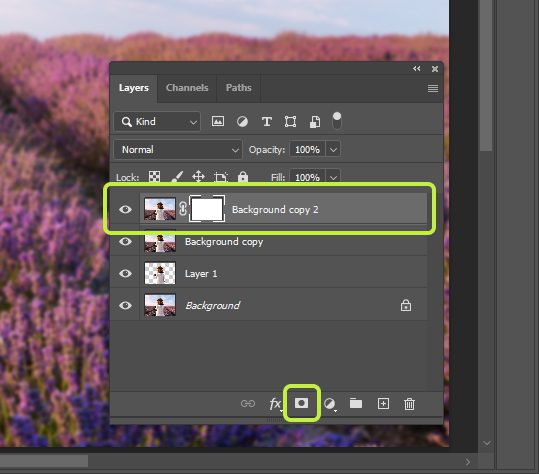Lock image pixels brush icon
Viewport: 539px width, 474px height.
click(x=177, y=177)
